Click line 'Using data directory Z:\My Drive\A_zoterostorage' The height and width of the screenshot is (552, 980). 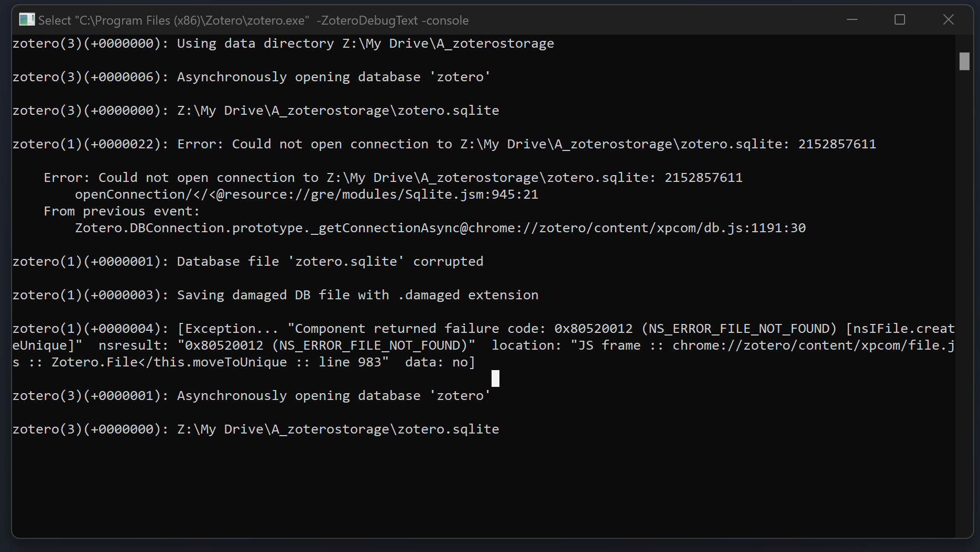tap(283, 44)
